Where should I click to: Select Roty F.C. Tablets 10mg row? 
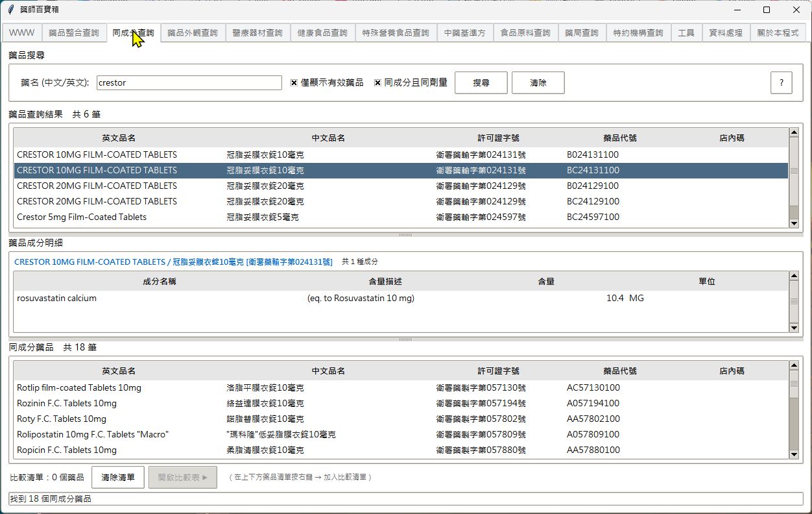(x=401, y=419)
